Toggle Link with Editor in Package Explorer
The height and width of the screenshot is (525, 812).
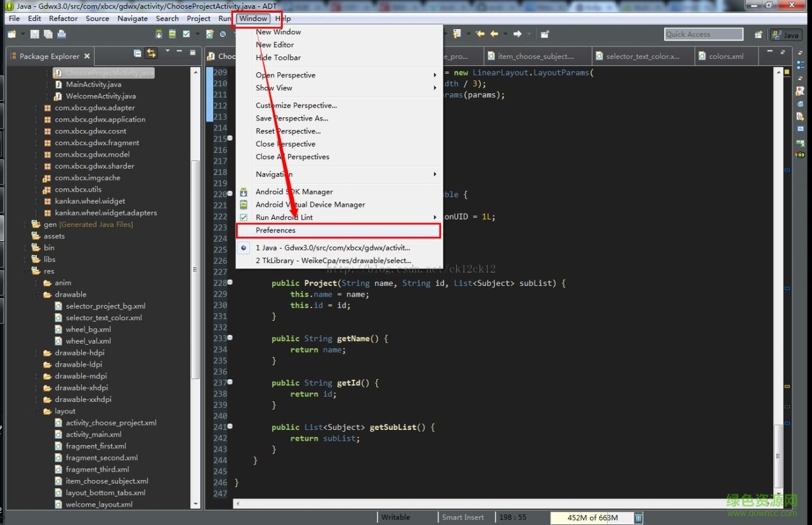point(151,53)
